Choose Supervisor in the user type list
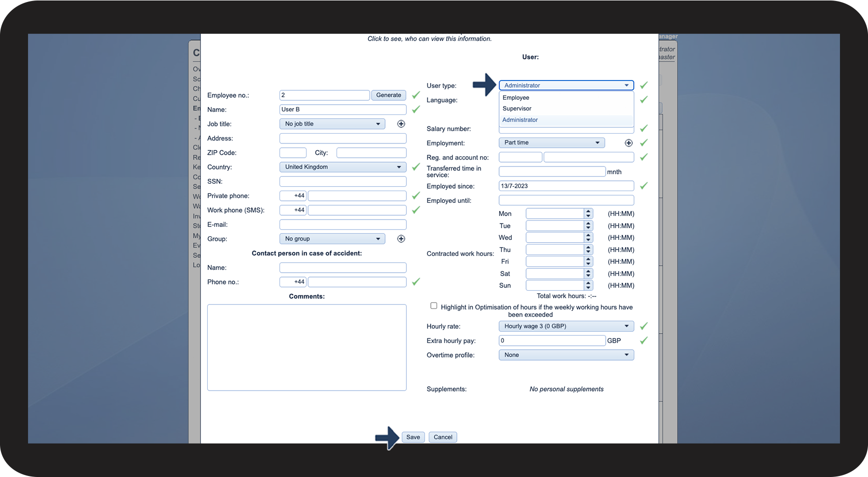This screenshot has height=477, width=868. (517, 109)
